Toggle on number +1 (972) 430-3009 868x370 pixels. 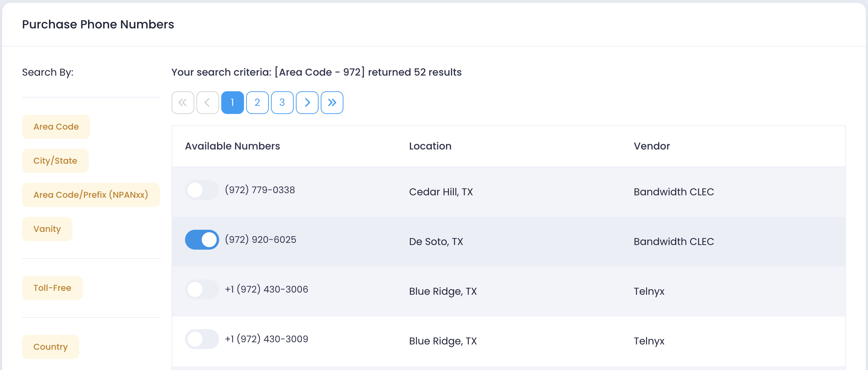202,339
